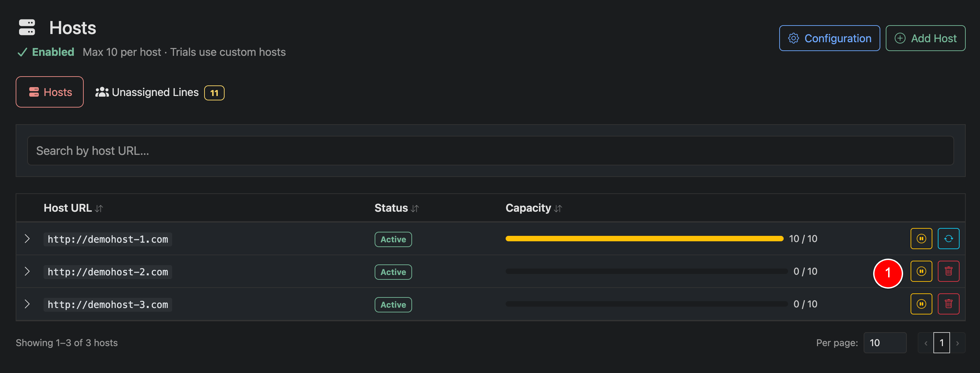Image resolution: width=980 pixels, height=373 pixels.
Task: Sort by Capacity column icon
Action: (x=558, y=209)
